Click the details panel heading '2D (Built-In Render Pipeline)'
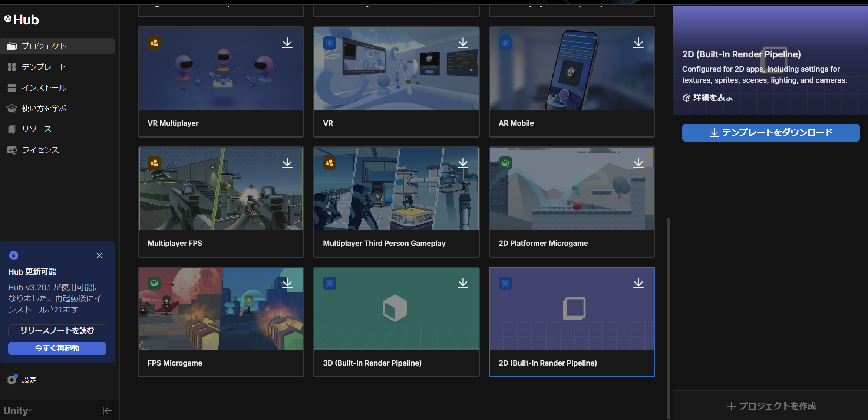Screen dimensions: 868x420 742,54
